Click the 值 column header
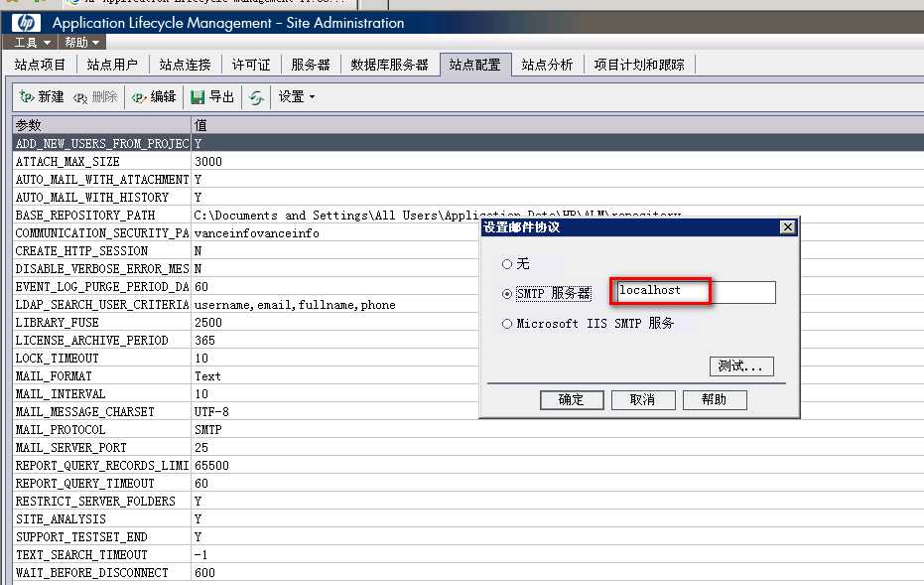The image size is (924, 585). (x=558, y=125)
